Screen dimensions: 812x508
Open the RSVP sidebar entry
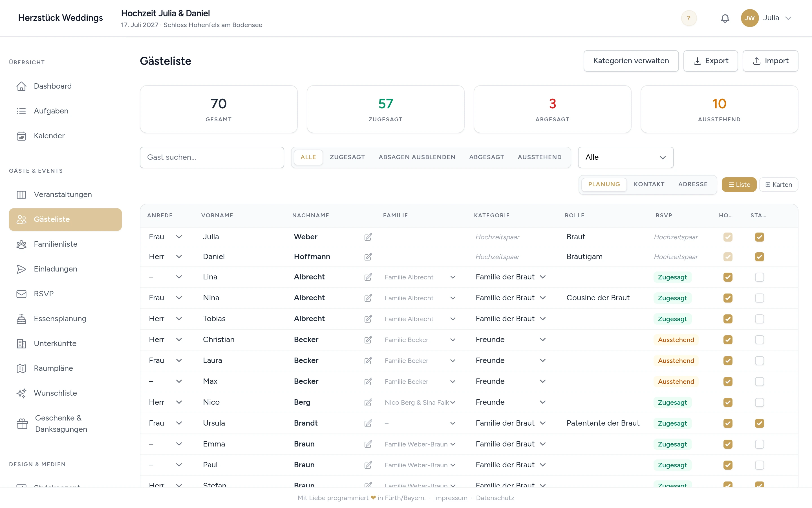tap(65, 294)
